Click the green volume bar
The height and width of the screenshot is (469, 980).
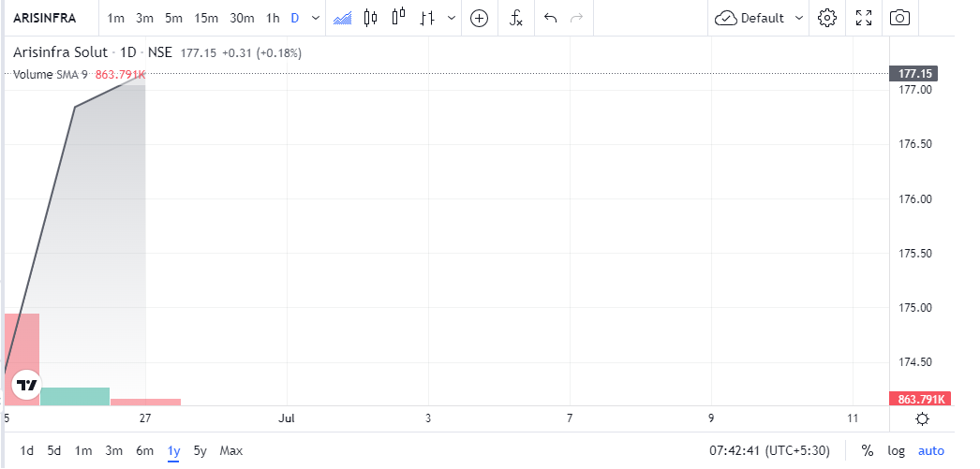75,397
